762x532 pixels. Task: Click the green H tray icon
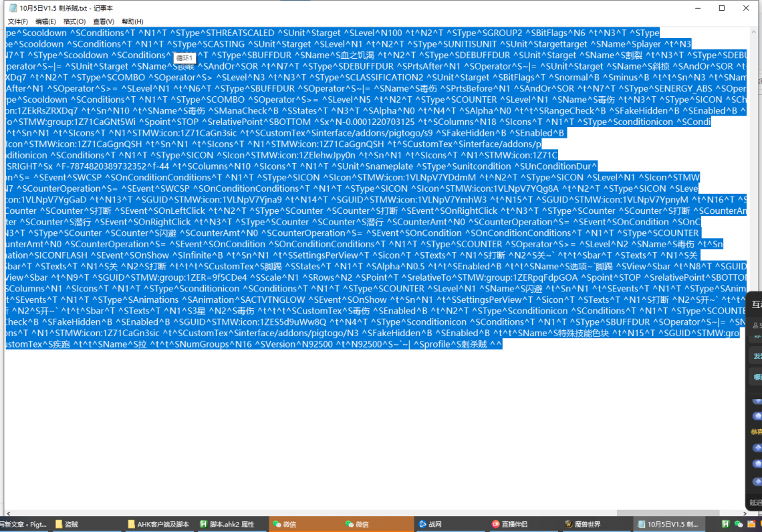[x=725, y=525]
